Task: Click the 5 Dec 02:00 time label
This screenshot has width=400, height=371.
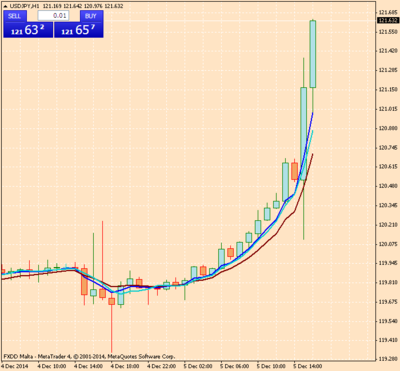Action: click(199, 366)
